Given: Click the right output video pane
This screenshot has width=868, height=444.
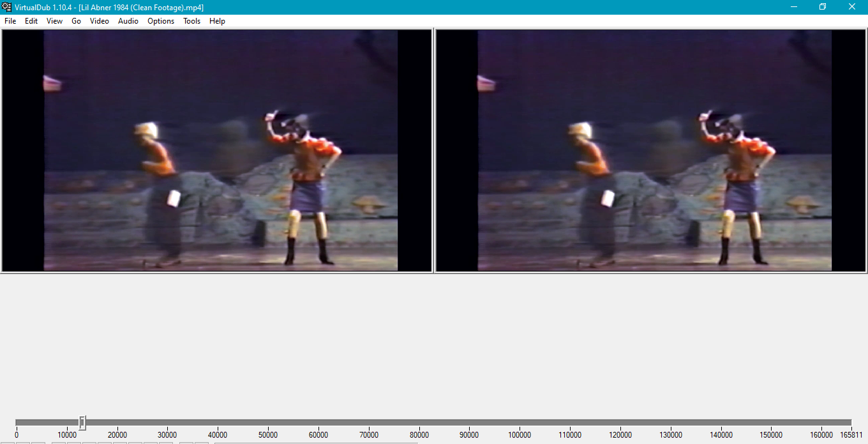Looking at the screenshot, I should [x=651, y=151].
